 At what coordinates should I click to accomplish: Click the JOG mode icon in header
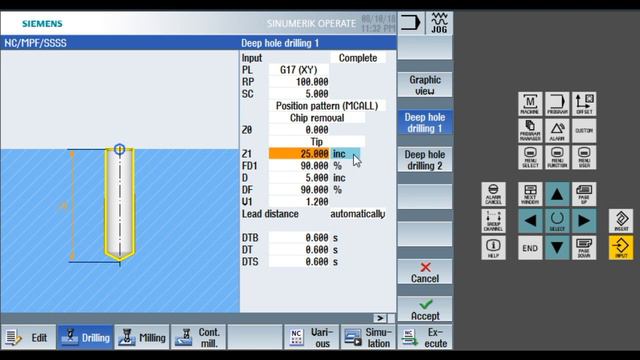click(x=439, y=23)
